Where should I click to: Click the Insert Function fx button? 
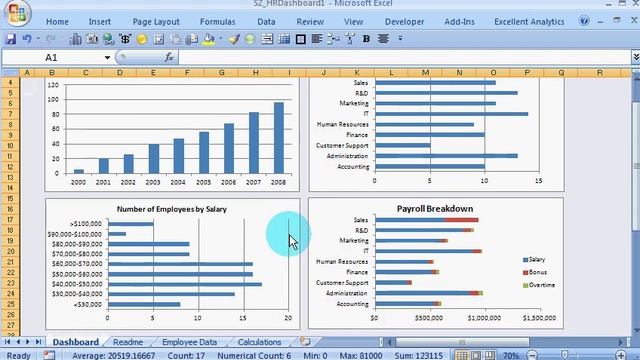point(169,58)
